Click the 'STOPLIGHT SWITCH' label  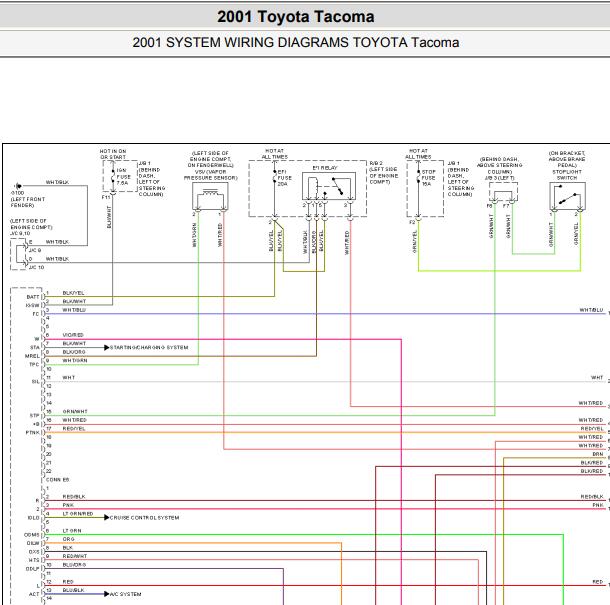(x=567, y=175)
